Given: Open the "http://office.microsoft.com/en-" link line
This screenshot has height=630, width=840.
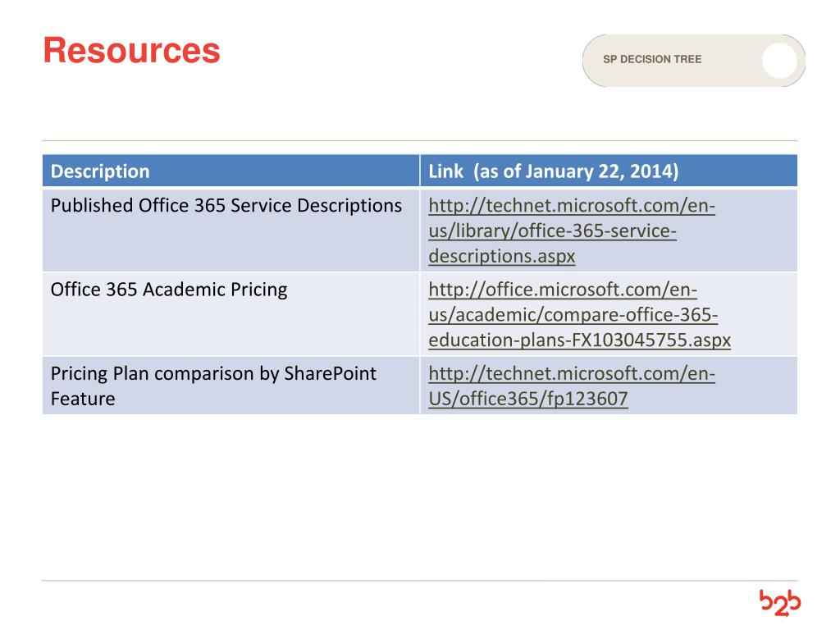Looking at the screenshot, I should click(563, 290).
